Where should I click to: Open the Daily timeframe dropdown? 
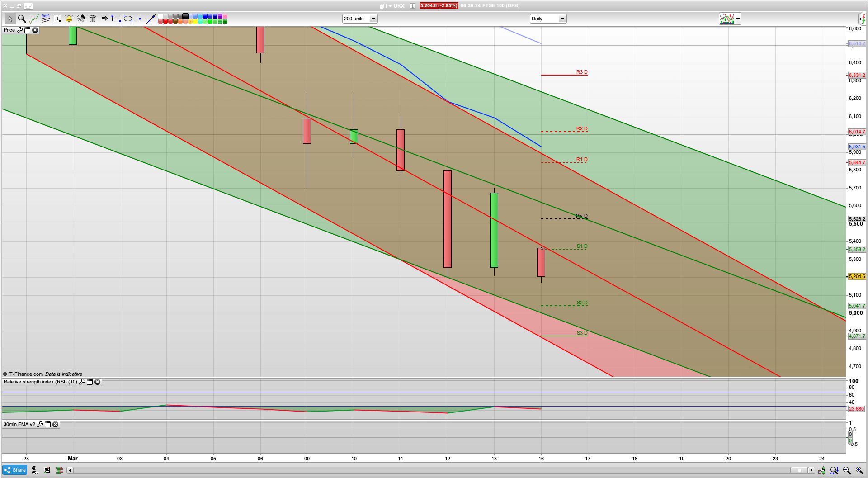click(x=561, y=19)
